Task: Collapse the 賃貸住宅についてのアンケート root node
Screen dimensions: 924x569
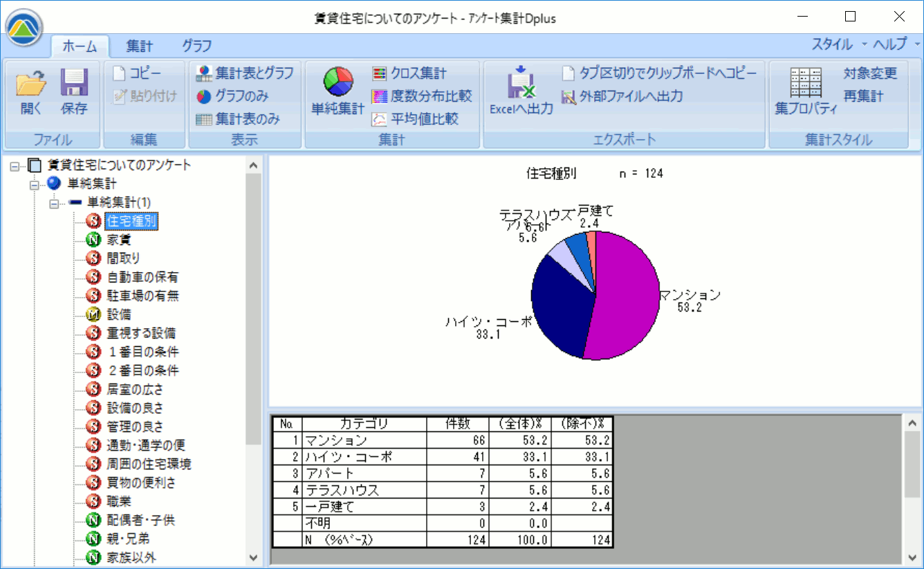Action: [15, 165]
